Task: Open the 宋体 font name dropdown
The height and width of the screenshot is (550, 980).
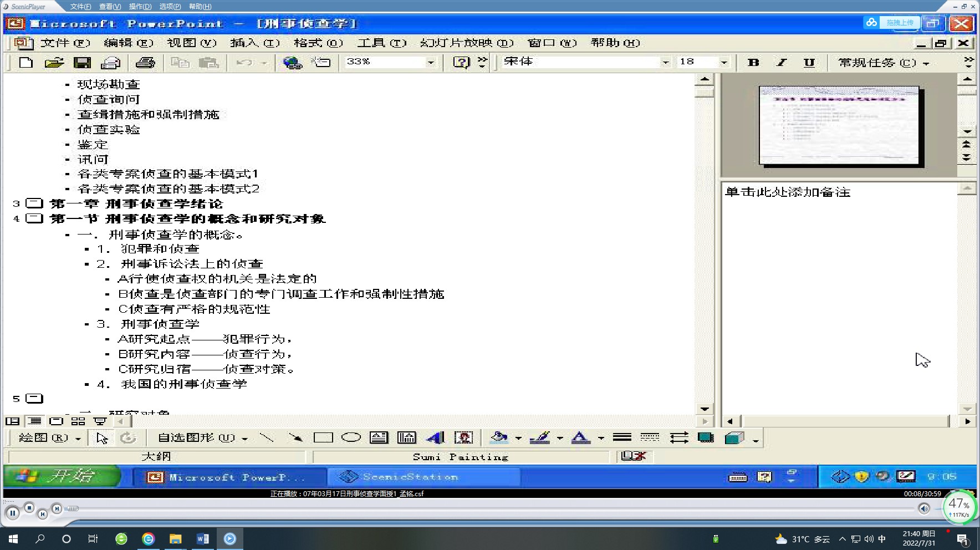Action: tap(665, 63)
